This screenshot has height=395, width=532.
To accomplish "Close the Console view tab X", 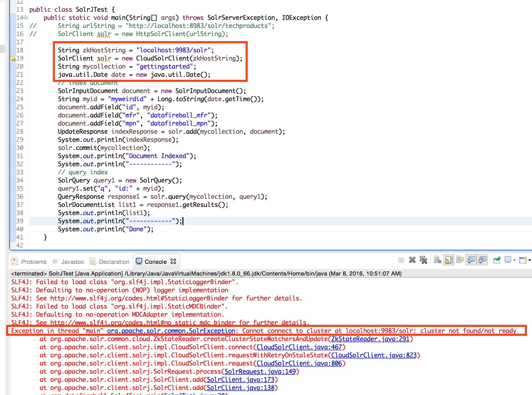I will (x=173, y=261).
